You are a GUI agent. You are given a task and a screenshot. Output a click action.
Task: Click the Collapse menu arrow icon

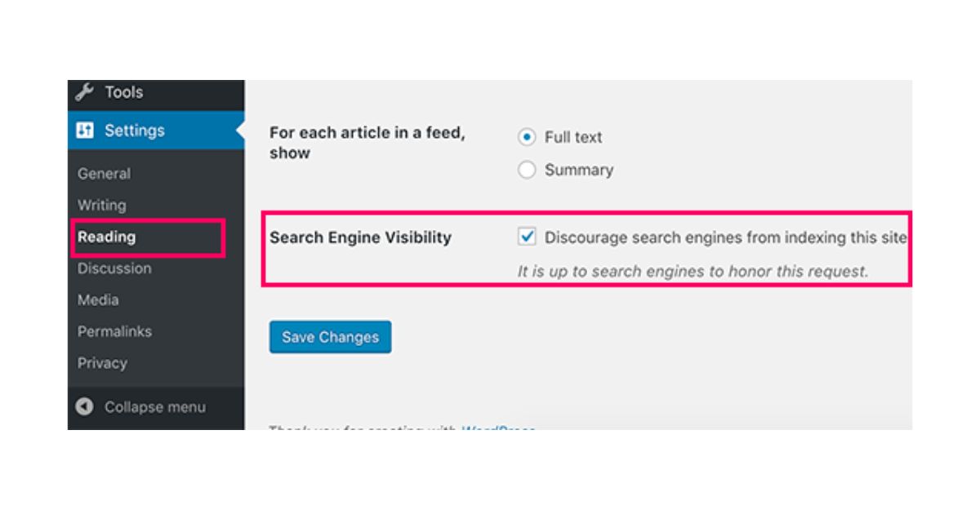point(85,406)
